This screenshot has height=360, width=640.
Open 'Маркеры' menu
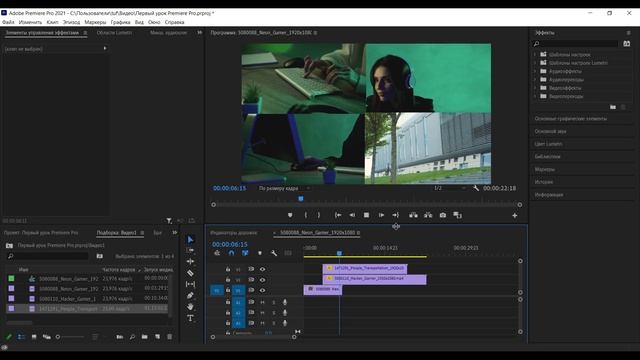pyautogui.click(x=95, y=22)
